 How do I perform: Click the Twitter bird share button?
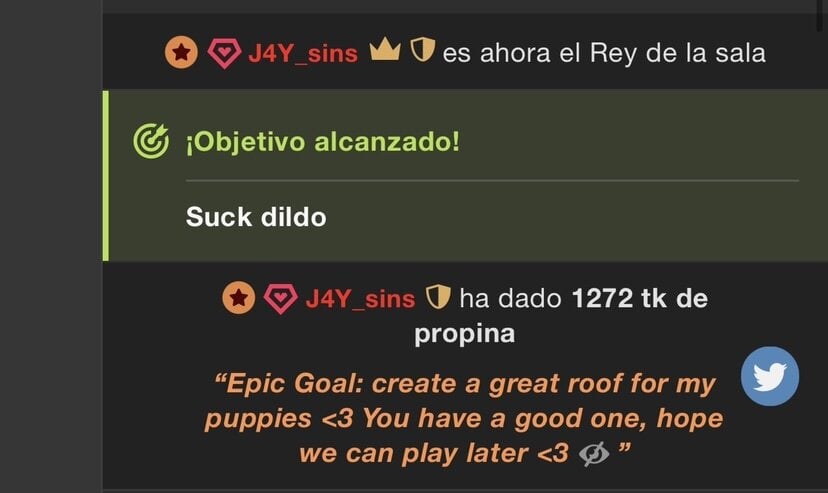click(769, 376)
